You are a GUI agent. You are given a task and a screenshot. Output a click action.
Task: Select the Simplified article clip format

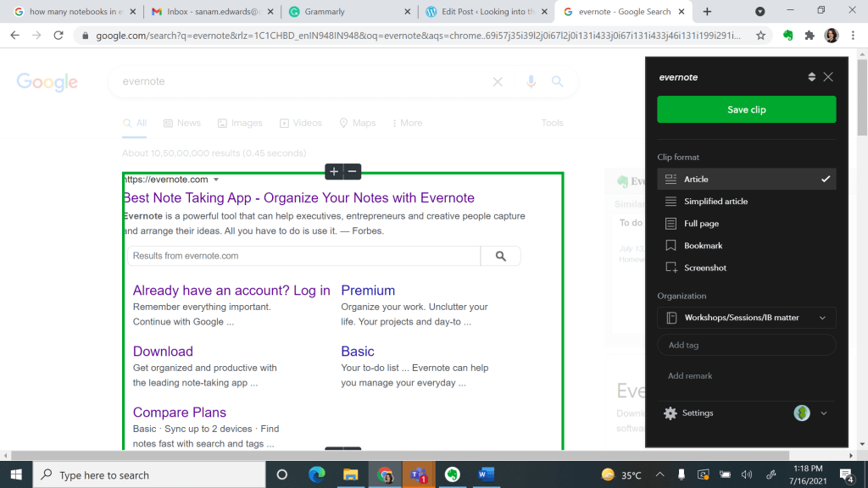715,202
